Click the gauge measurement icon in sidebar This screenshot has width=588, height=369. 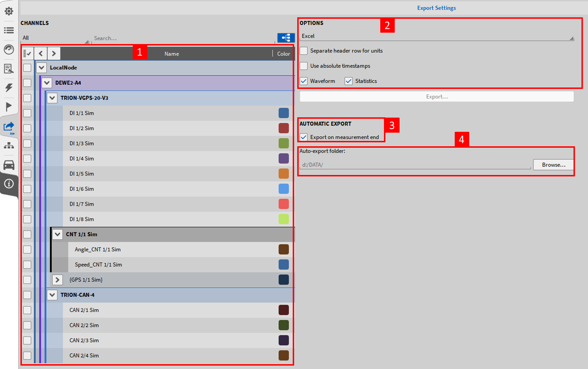[x=9, y=49]
